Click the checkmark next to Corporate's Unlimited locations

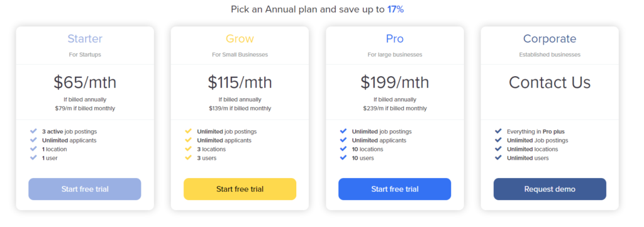tap(498, 148)
